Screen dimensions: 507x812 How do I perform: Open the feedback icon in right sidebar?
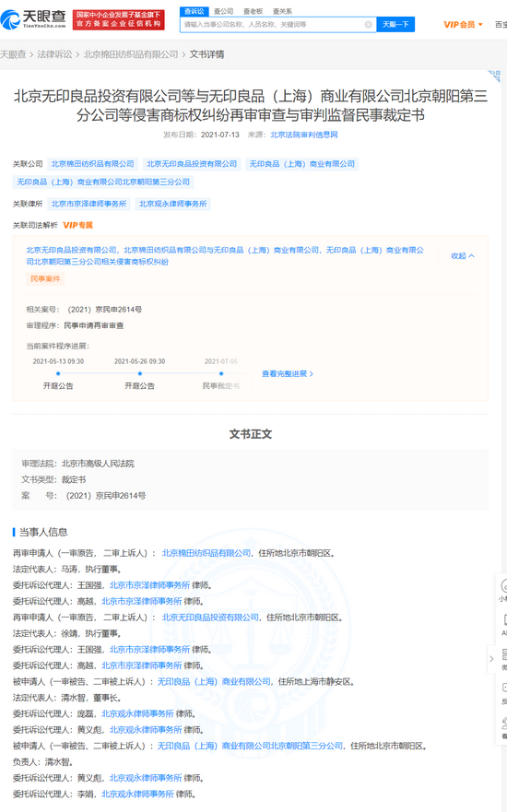click(x=504, y=688)
